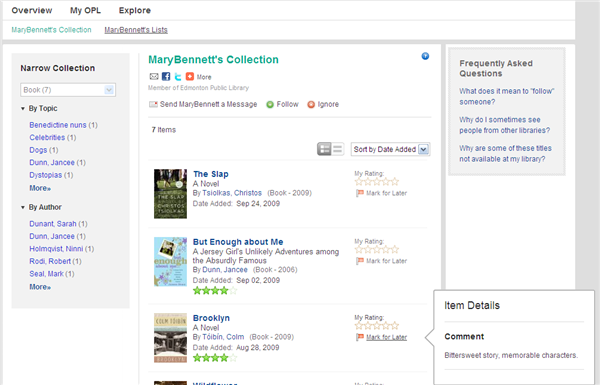Open author Tóibín, Colm link
600x385 pixels.
(223, 337)
